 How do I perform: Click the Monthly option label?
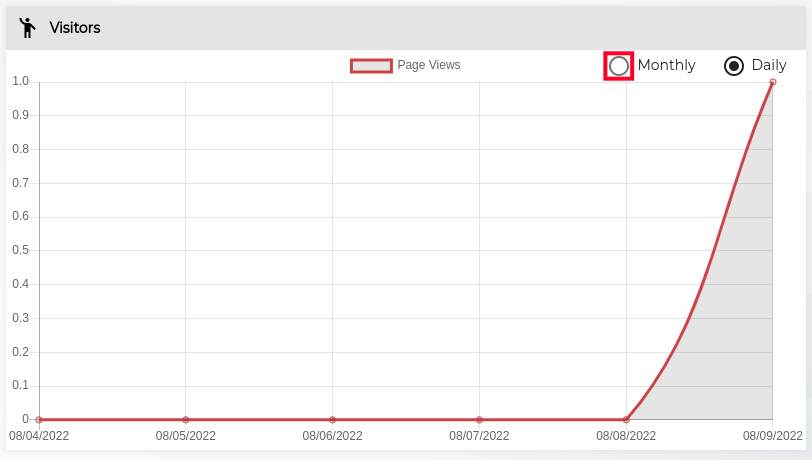click(666, 66)
